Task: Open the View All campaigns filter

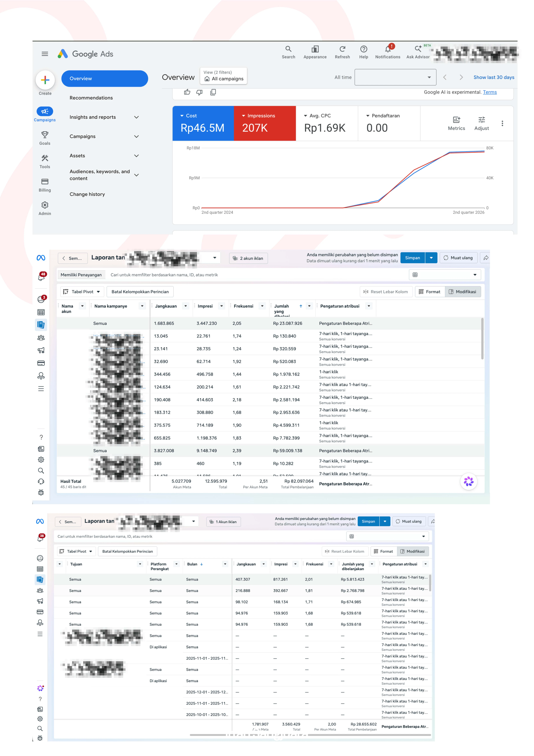Action: 224,76
